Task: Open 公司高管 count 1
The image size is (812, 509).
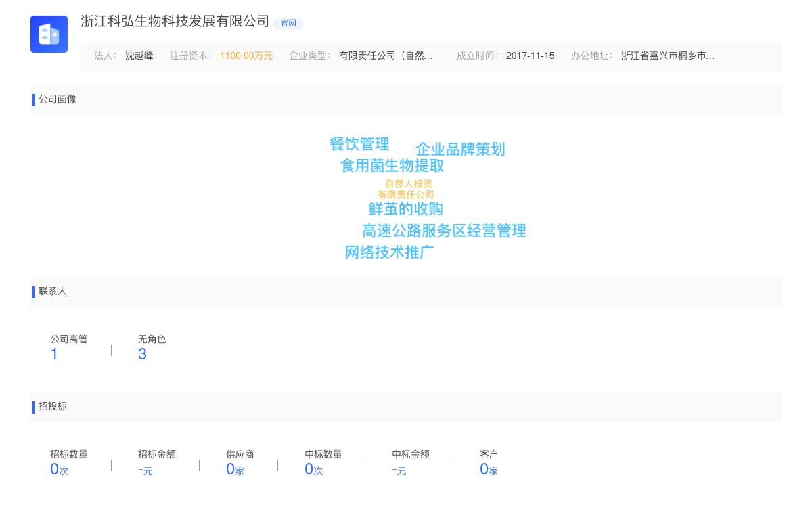Action: click(54, 354)
